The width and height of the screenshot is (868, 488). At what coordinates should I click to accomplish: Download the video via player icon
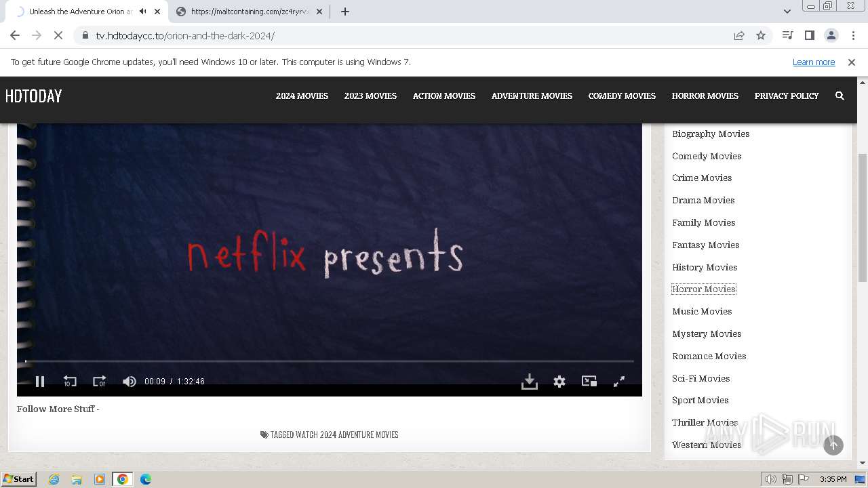point(530,382)
